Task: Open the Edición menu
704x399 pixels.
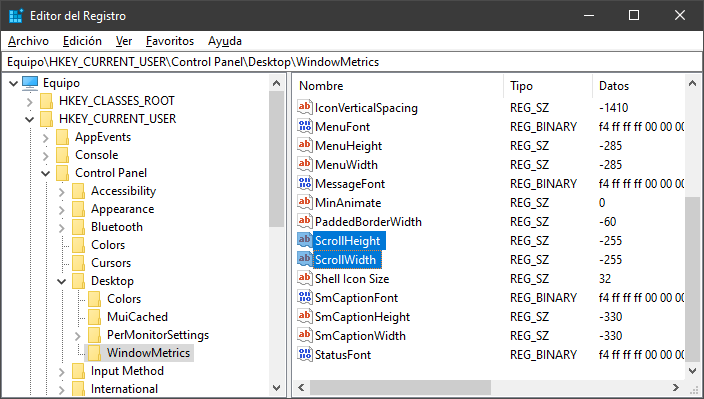Action: click(x=82, y=41)
